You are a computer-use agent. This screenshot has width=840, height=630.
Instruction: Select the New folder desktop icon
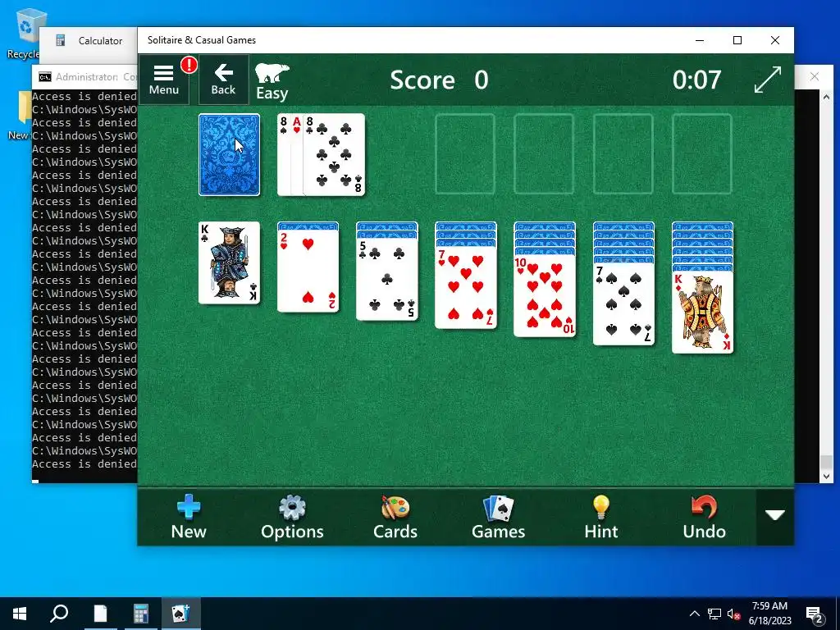[x=19, y=115]
